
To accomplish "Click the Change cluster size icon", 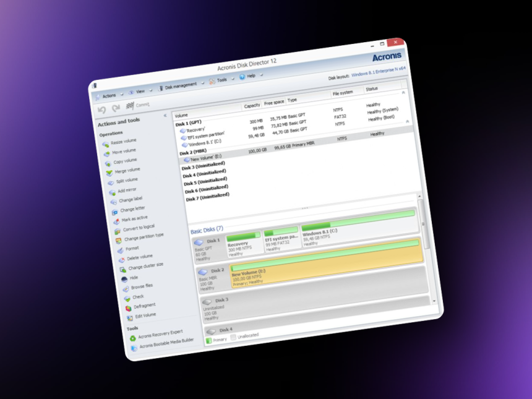I will [123, 270].
